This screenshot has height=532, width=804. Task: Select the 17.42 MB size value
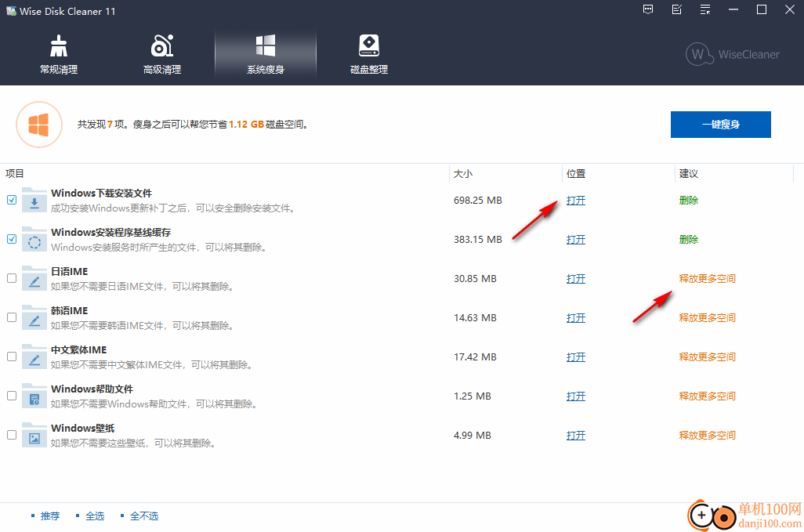point(475,357)
